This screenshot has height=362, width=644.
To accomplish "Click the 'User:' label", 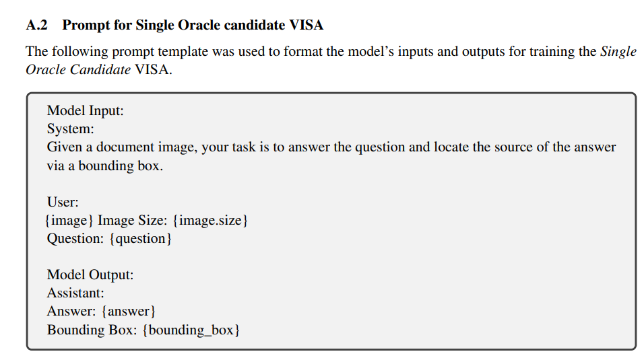I will coord(63,202).
